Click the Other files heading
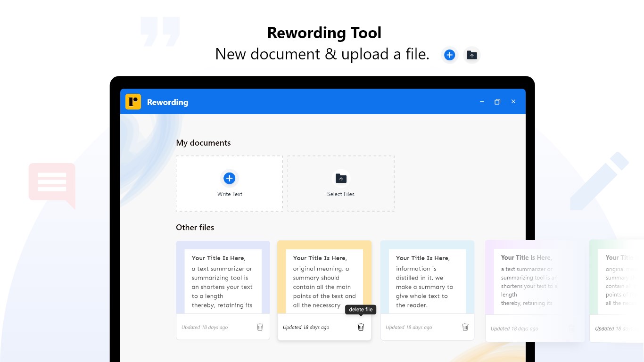Screen dimensions: 644x362 click(195, 227)
